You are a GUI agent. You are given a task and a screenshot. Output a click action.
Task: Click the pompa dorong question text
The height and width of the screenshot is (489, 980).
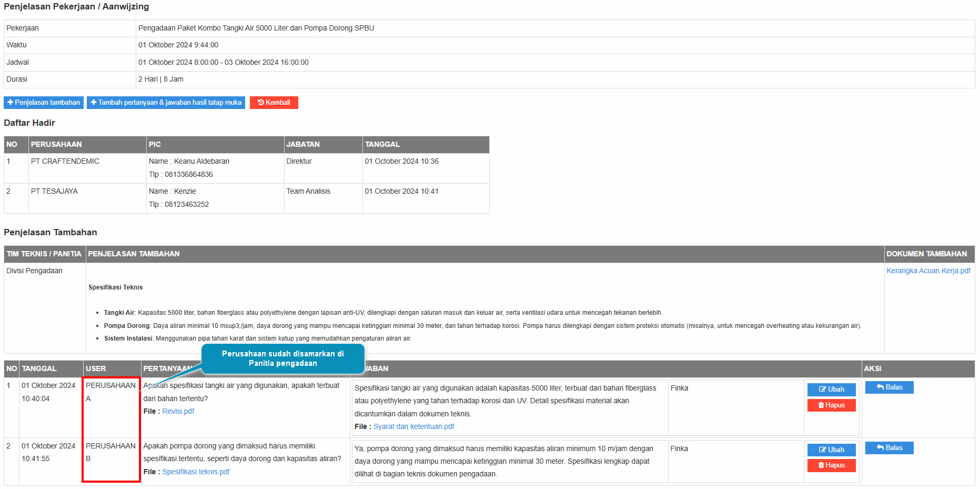click(242, 452)
